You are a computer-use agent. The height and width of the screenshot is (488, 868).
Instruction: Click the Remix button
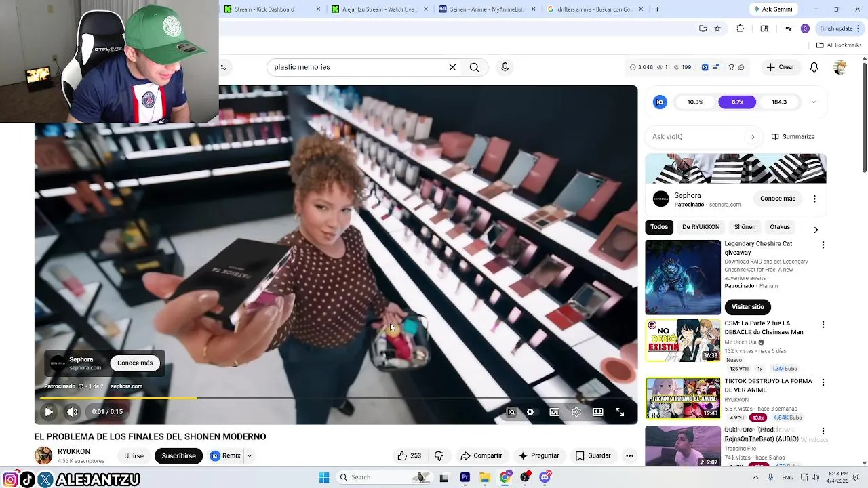(226, 455)
